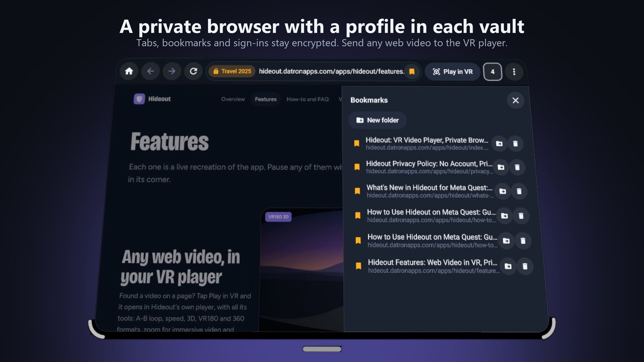The image size is (644, 362).
Task: Select the Features link in the page navigation
Action: [x=266, y=99]
